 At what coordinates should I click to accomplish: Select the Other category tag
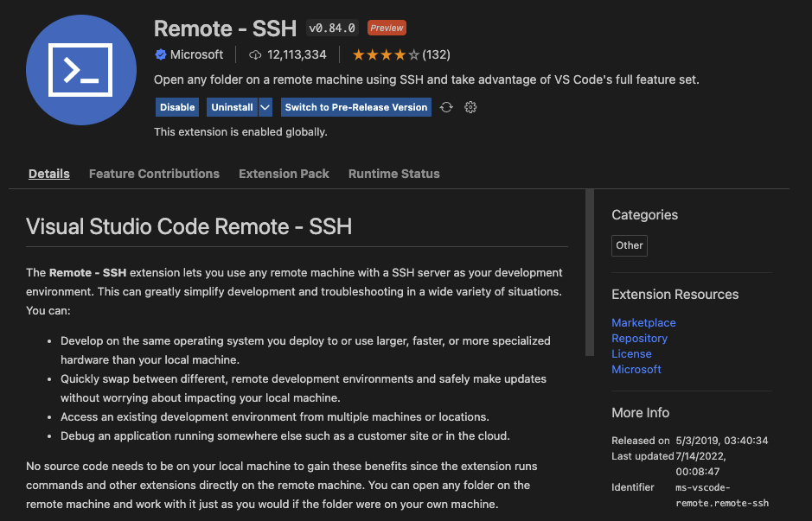click(x=630, y=245)
